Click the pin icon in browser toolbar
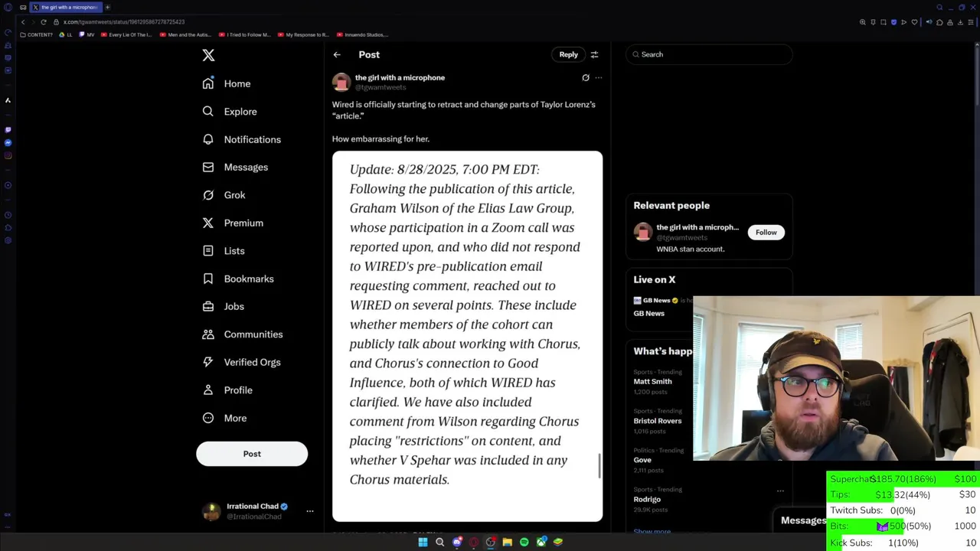Screen dimensions: 980x551 coord(873,22)
